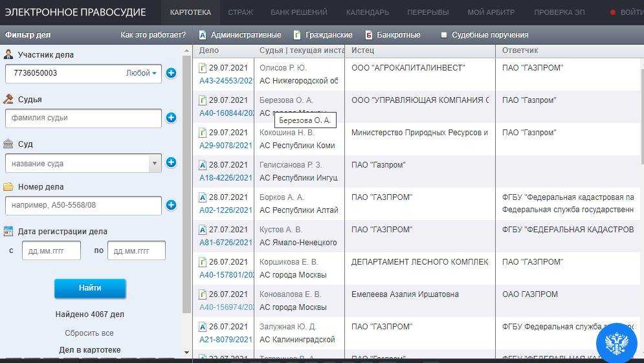This screenshot has width=644, height=363.
Task: Click the Найти search button
Action: click(90, 289)
